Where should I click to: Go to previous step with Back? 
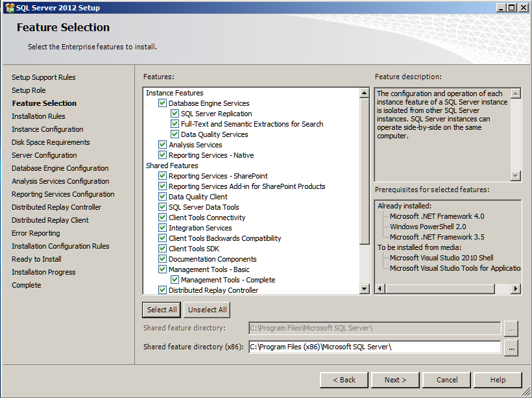[x=344, y=380]
